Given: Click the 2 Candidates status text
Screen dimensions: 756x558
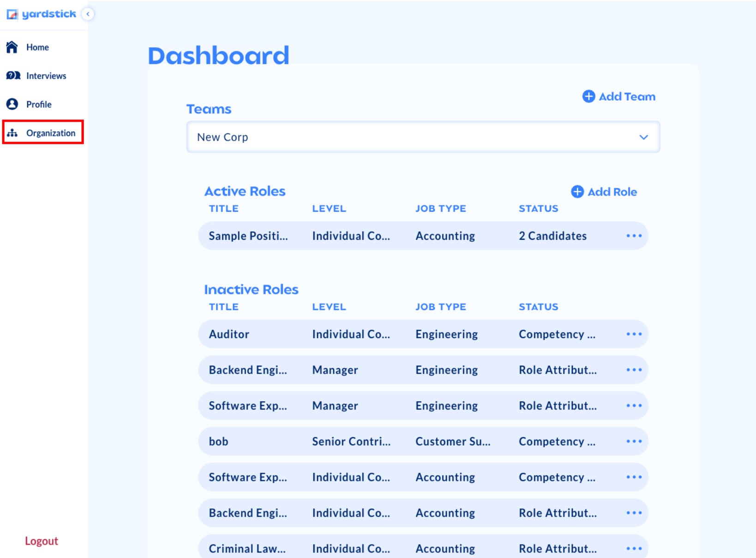Looking at the screenshot, I should [552, 236].
